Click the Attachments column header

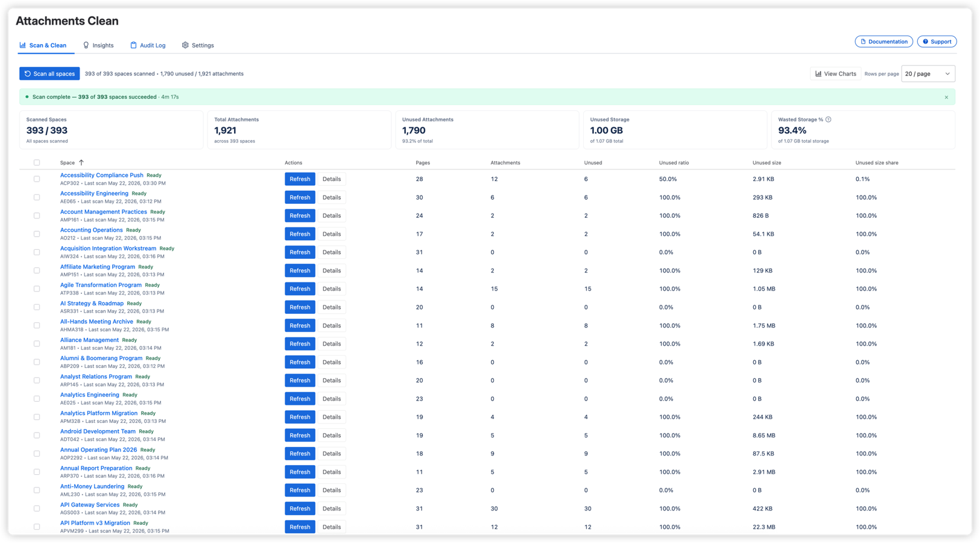(505, 163)
